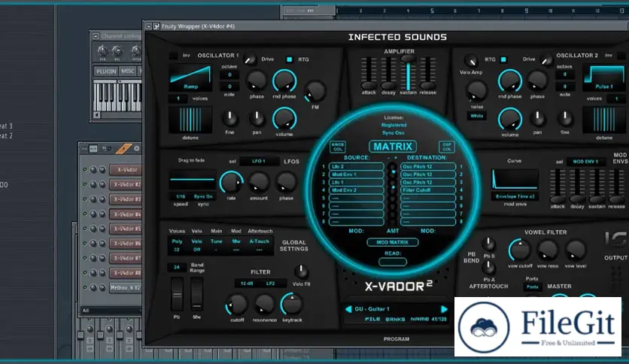This screenshot has width=629, height=364.
Task: Click the Oscillator 2 volume knob
Action: [x=510, y=119]
